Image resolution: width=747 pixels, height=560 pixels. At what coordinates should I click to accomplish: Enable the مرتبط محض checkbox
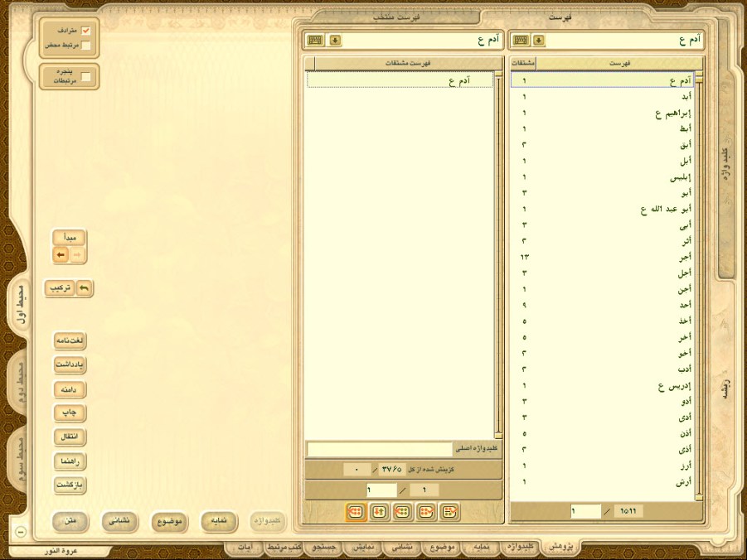(85, 46)
